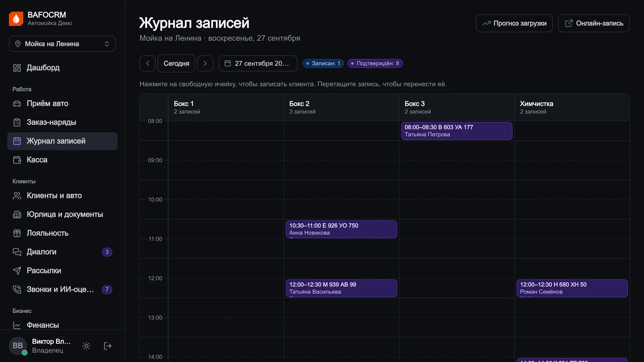This screenshot has height=362, width=644.
Task: Open Касса section
Action: pyautogui.click(x=62, y=160)
